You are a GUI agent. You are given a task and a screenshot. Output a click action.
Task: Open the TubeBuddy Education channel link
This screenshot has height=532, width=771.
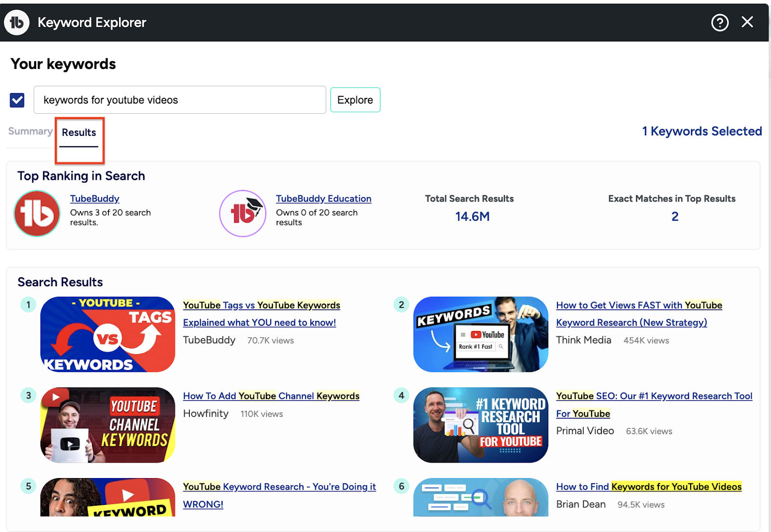(324, 199)
